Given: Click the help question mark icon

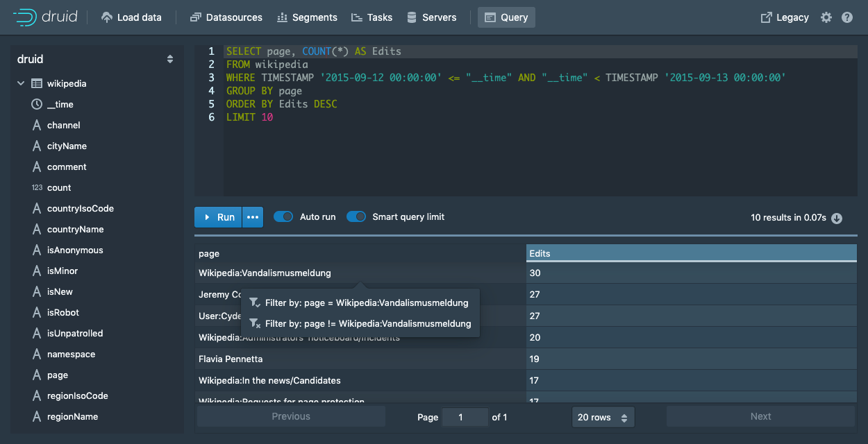Looking at the screenshot, I should (847, 17).
